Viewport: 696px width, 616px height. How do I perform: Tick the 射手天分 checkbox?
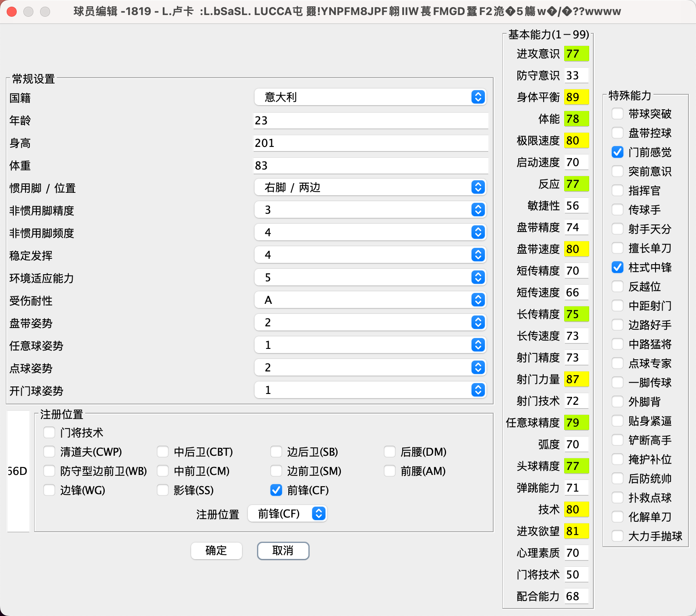[x=618, y=229]
